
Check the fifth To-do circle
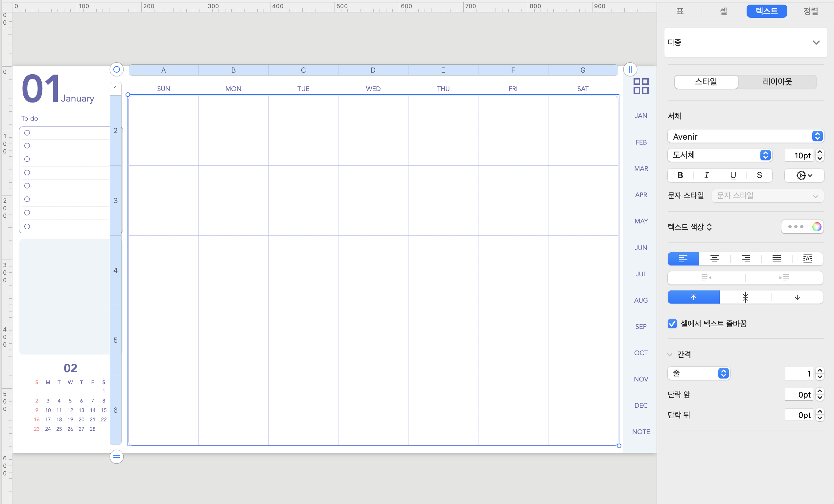tap(27, 186)
